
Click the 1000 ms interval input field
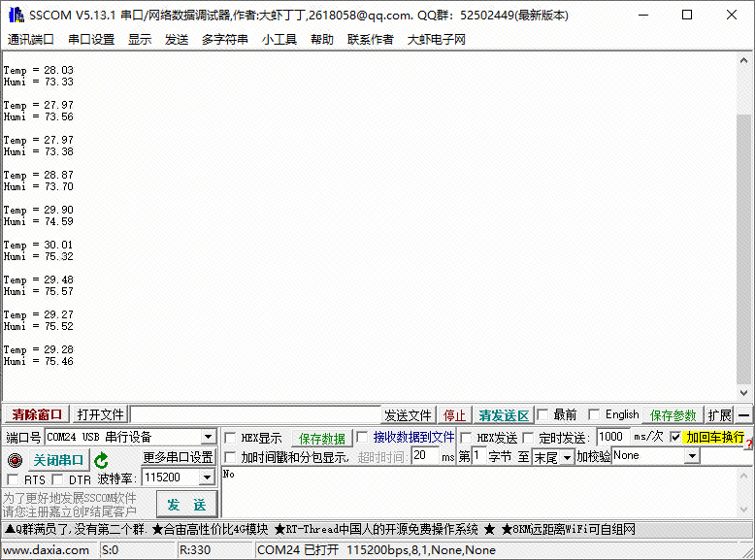point(612,437)
